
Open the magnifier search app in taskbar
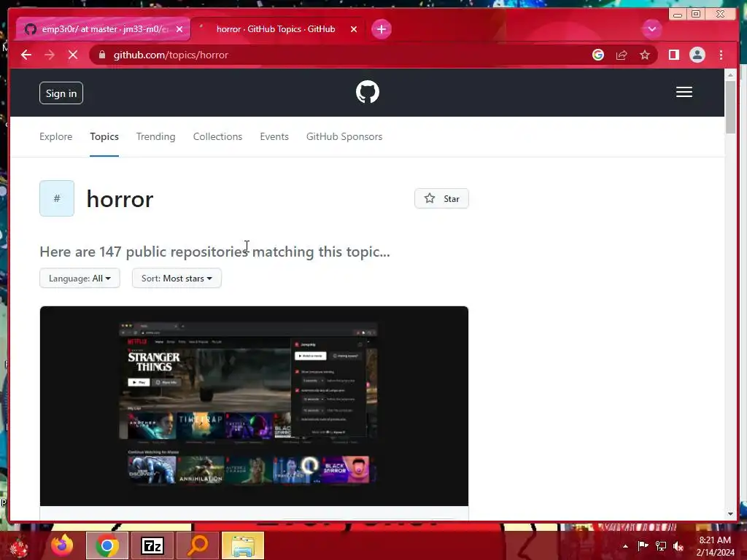[198, 545]
